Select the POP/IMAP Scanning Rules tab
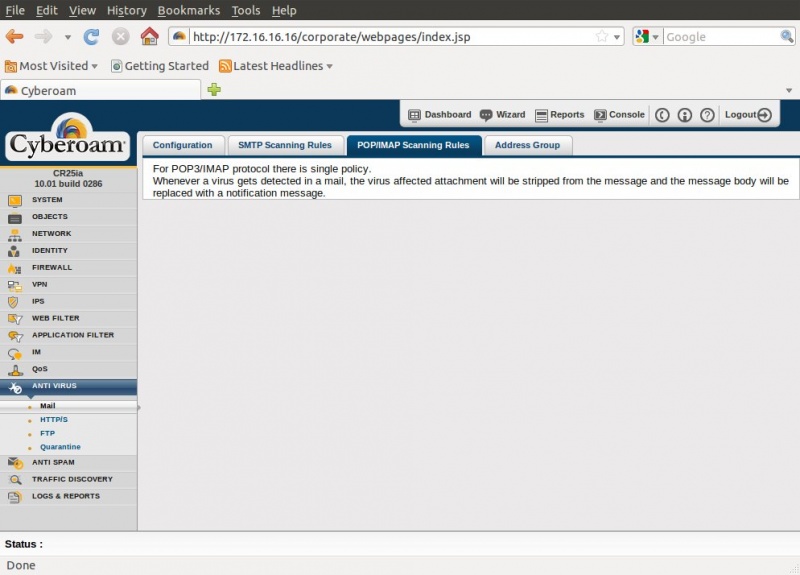 (x=413, y=145)
